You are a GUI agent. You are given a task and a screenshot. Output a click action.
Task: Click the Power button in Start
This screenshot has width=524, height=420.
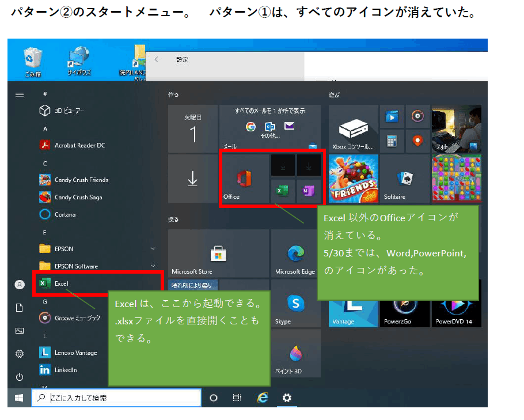[x=20, y=377]
